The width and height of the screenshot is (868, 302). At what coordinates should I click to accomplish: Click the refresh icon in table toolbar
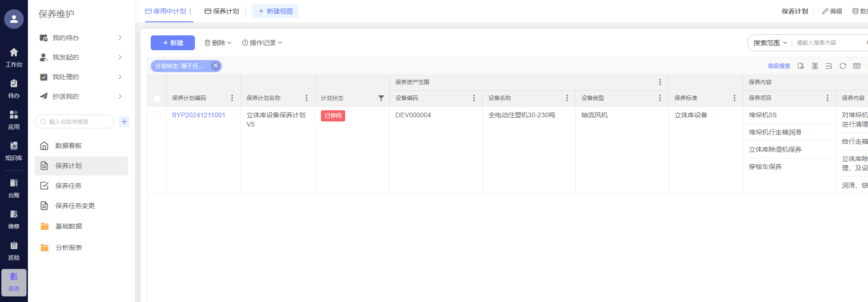(x=842, y=66)
